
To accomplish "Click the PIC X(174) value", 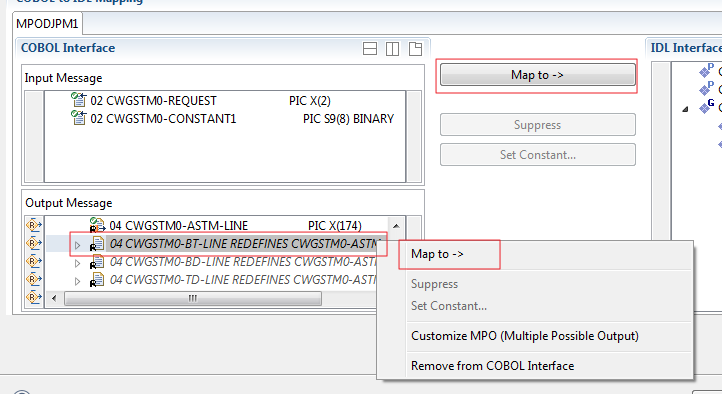I will [335, 226].
